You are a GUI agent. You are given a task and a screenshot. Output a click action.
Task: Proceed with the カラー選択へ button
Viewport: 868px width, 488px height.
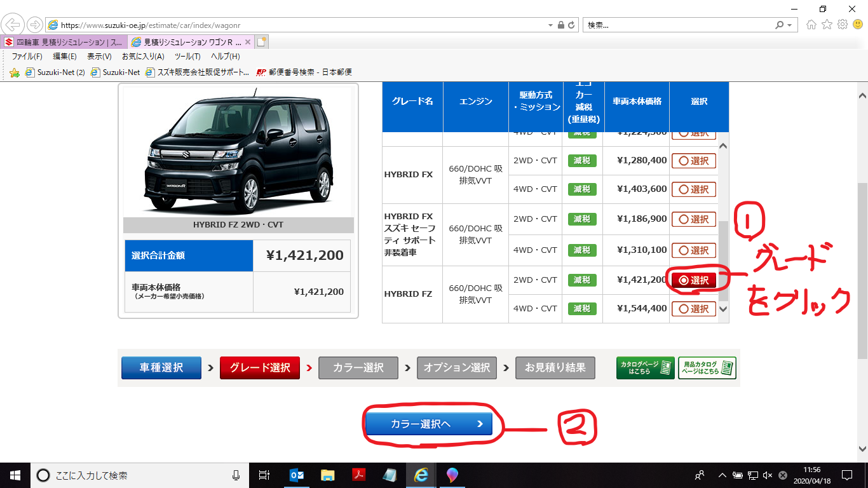(x=429, y=424)
